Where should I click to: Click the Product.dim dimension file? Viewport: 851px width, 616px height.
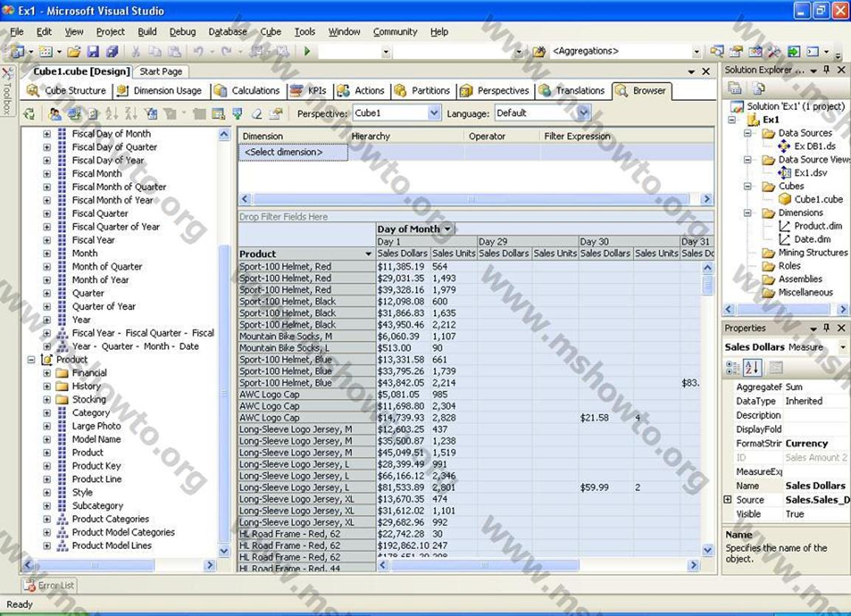[x=818, y=226]
